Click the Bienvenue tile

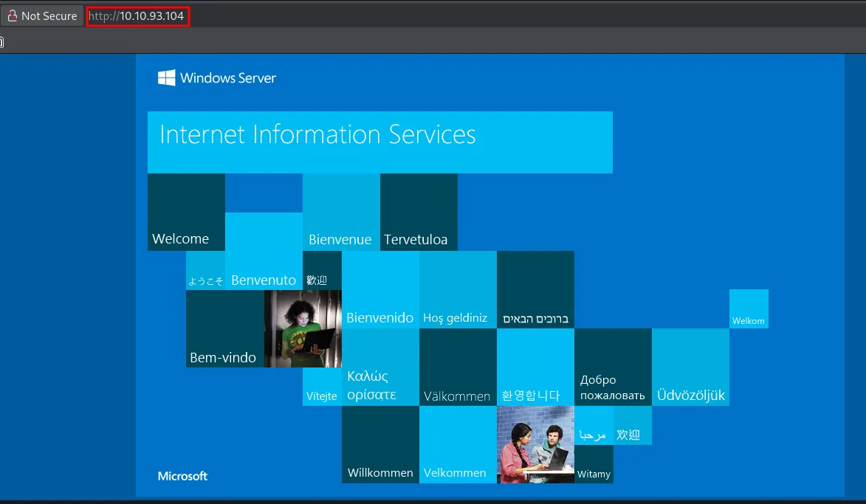[x=340, y=213]
